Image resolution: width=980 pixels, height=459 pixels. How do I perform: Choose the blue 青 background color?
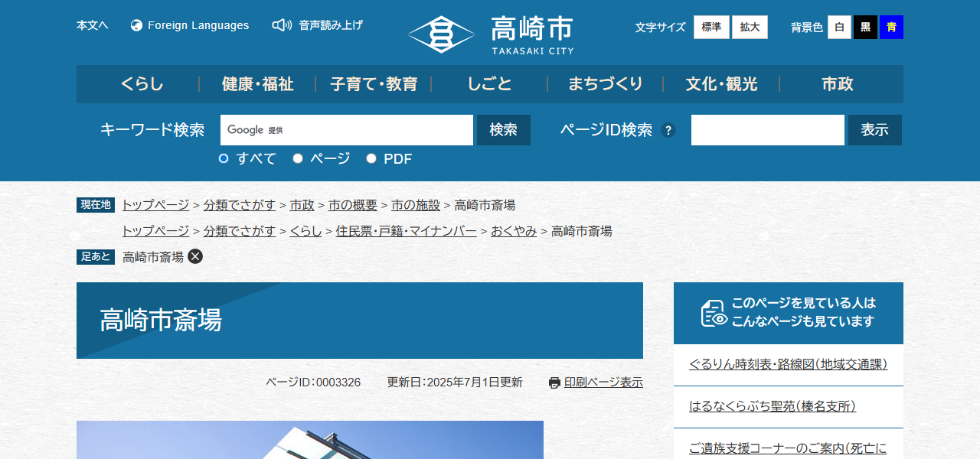[891, 27]
